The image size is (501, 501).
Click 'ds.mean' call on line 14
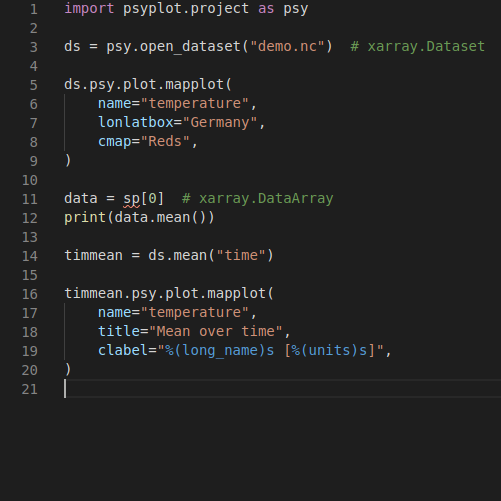(178, 256)
